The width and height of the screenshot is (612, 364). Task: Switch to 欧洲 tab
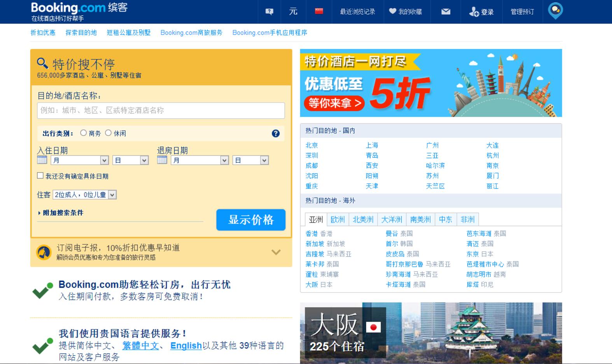[337, 219]
